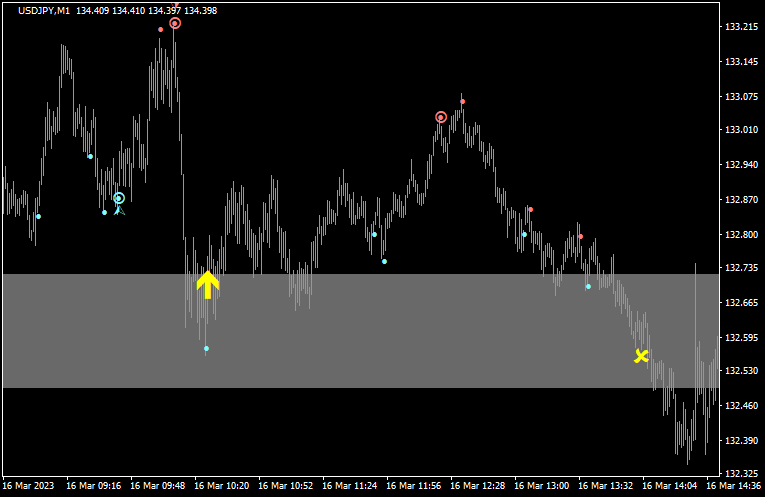Select the yellow X exit marker

pos(641,355)
